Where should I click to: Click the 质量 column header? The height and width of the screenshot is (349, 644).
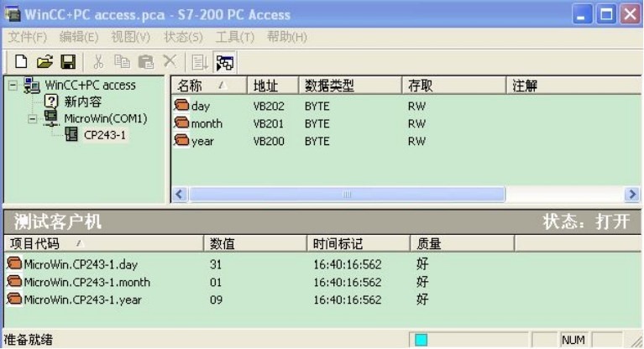click(x=462, y=244)
